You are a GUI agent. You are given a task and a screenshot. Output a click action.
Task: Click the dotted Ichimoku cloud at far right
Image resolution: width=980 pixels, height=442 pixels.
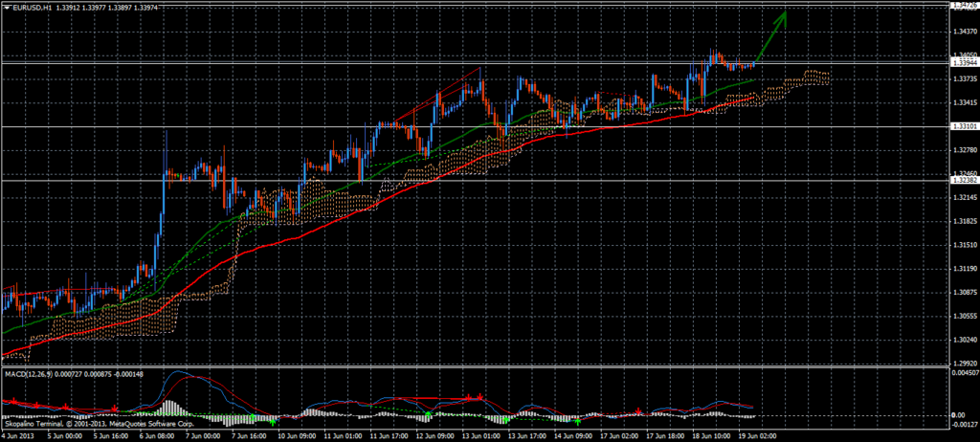pyautogui.click(x=813, y=77)
